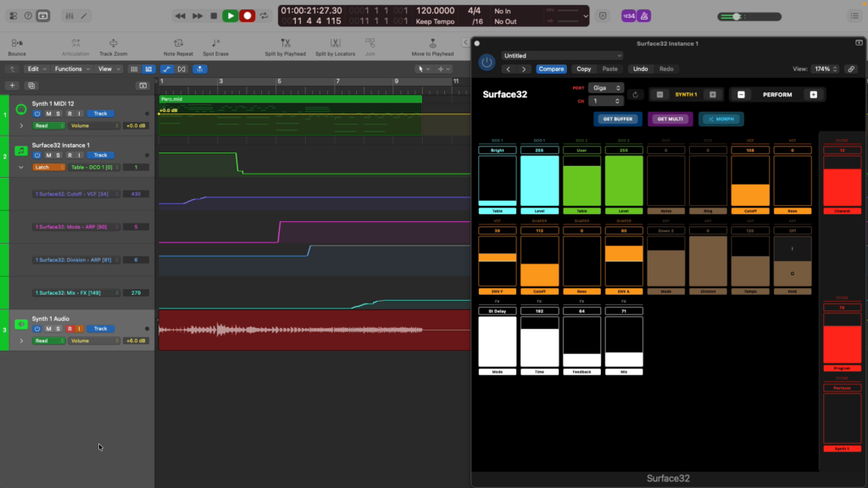Screen dimensions: 868x488
Task: Click the Track Zoom icon
Action: pyautogui.click(x=113, y=43)
